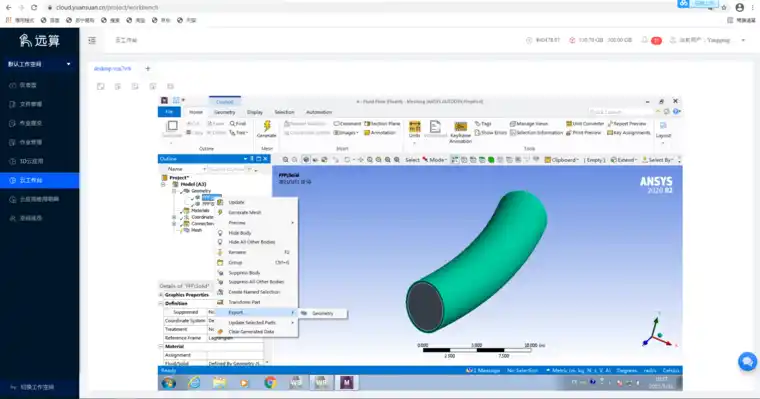
Task: Switch to the Geometry ribbon tab
Action: click(224, 112)
